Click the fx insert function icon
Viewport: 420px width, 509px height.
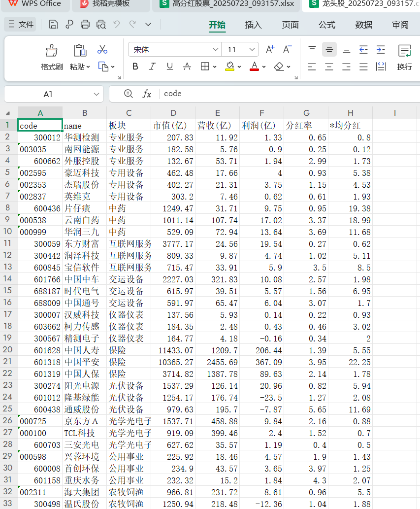pos(147,94)
